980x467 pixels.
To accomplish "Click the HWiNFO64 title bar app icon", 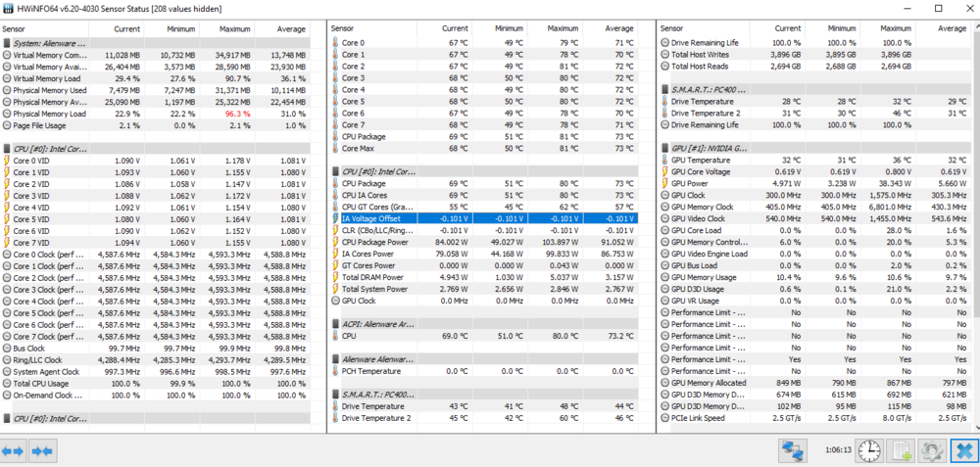I will pos(9,8).
